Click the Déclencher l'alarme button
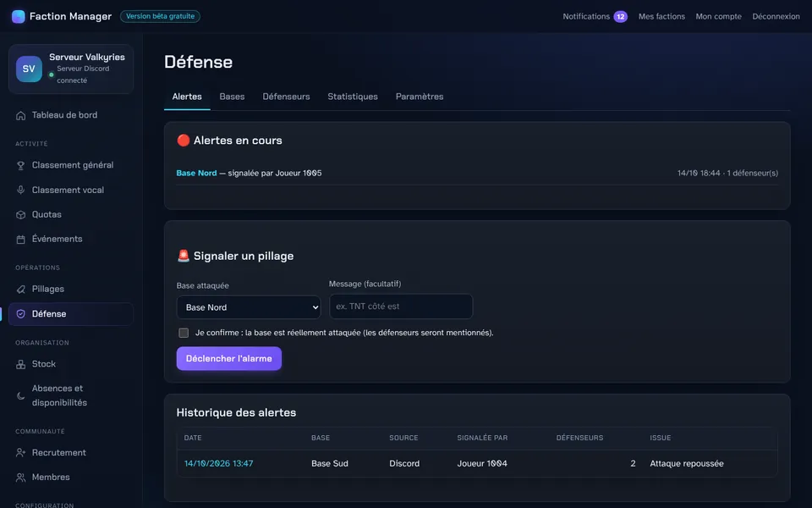 229,359
